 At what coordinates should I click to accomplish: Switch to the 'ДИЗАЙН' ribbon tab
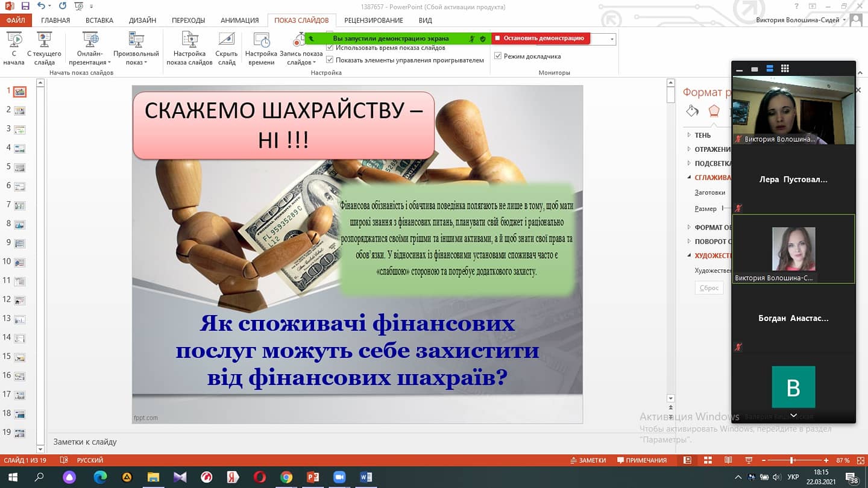pyautogui.click(x=142, y=20)
